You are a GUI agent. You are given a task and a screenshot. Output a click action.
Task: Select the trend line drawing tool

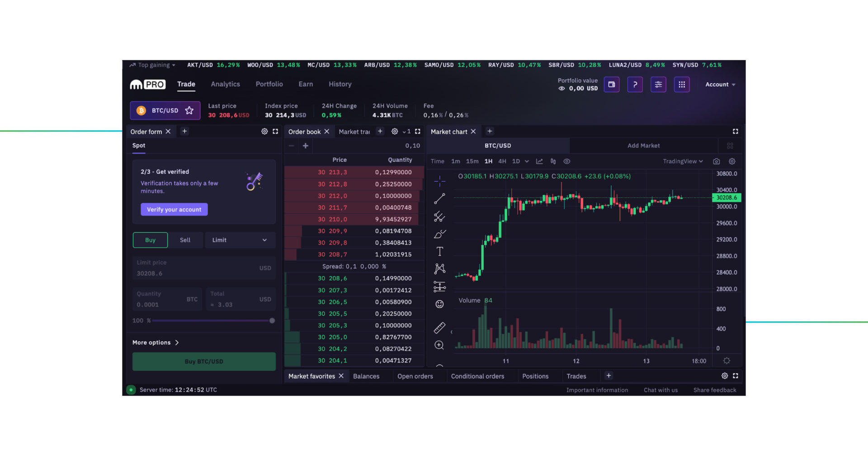pos(439,198)
